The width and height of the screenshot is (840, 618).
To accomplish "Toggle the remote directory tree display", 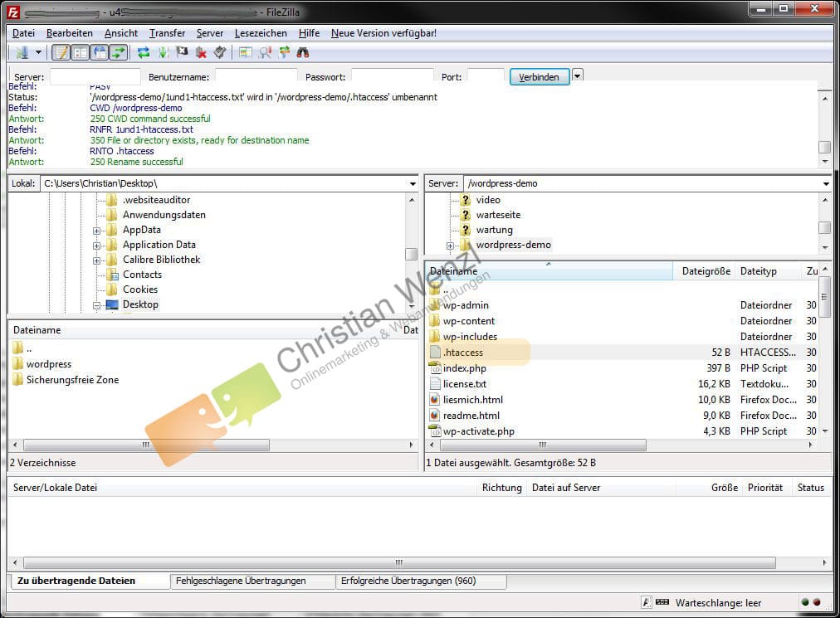I will tap(100, 52).
